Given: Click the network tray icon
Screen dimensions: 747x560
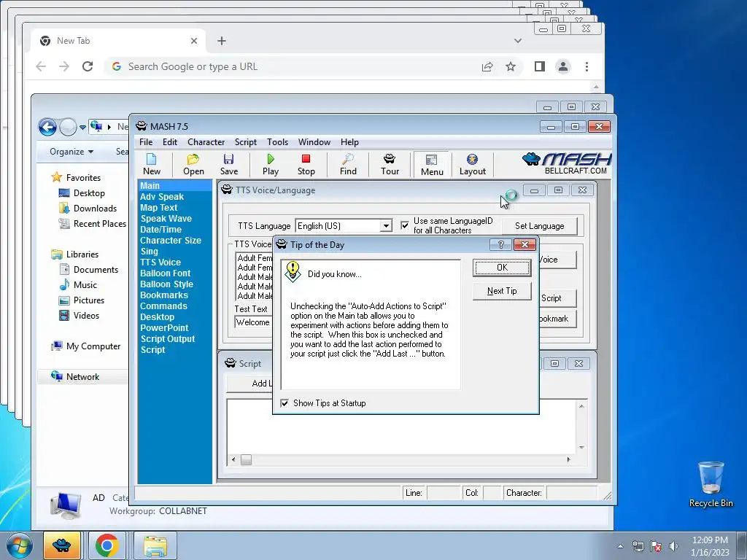Looking at the screenshot, I should (638, 546).
